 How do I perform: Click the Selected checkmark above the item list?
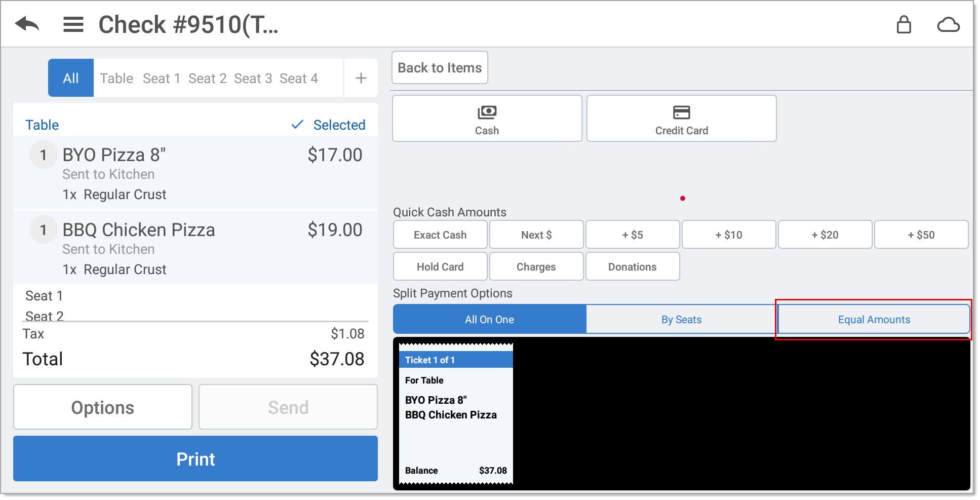click(327, 125)
